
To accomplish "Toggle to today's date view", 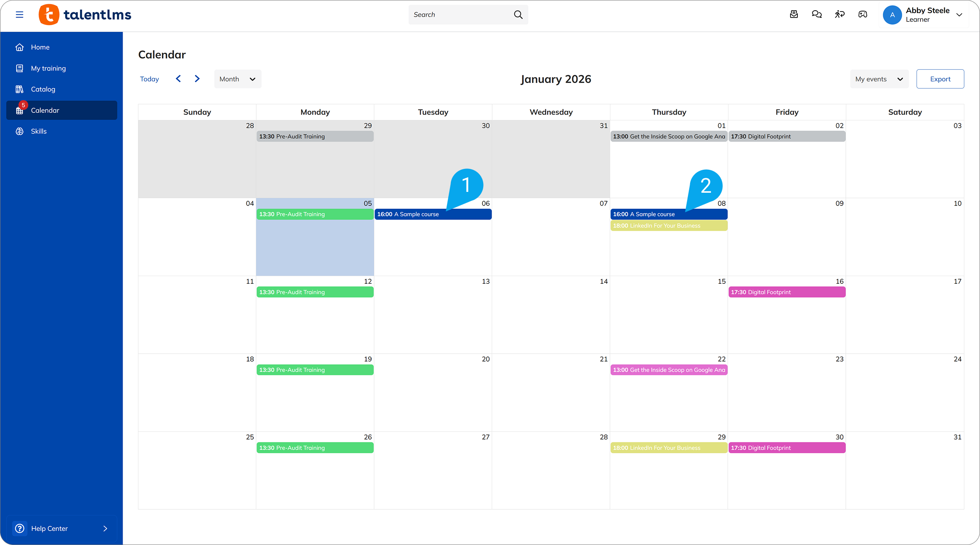I will [149, 79].
